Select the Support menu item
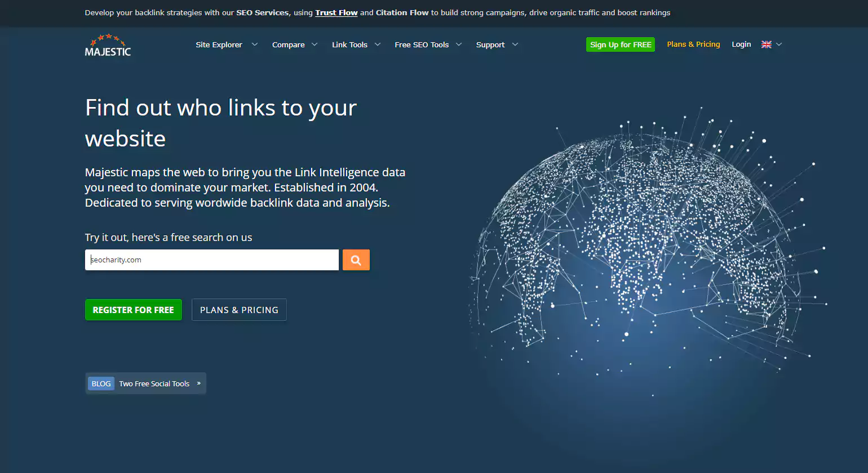 pos(490,44)
